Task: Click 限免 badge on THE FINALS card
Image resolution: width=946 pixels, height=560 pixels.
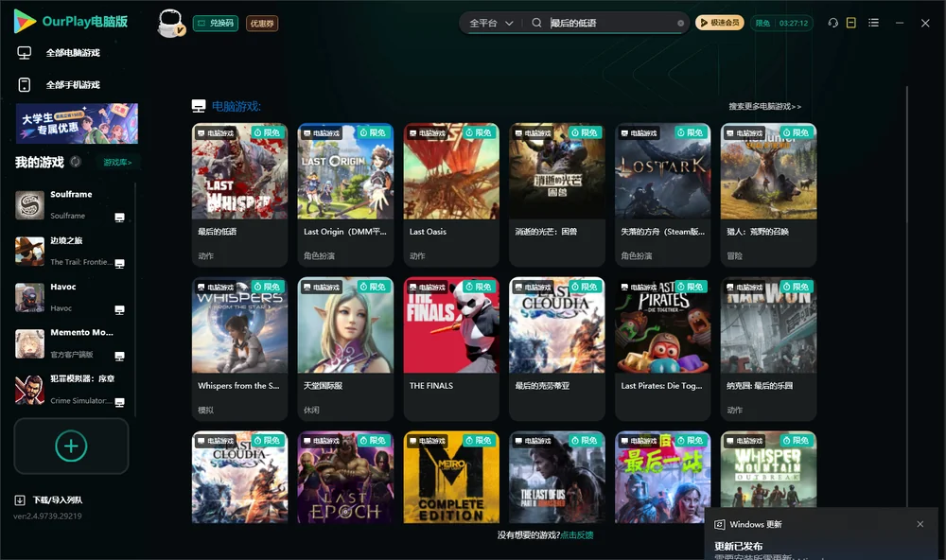Action: (x=478, y=287)
